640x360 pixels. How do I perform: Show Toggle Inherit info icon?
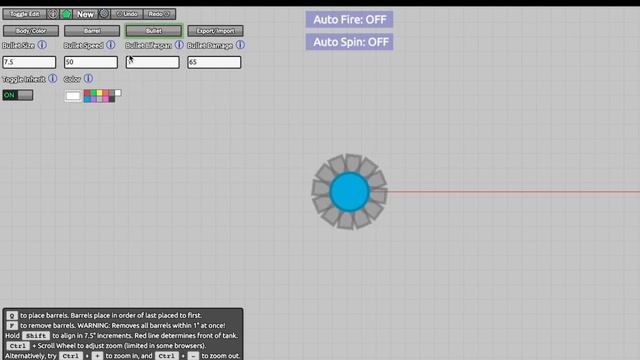coord(53,78)
